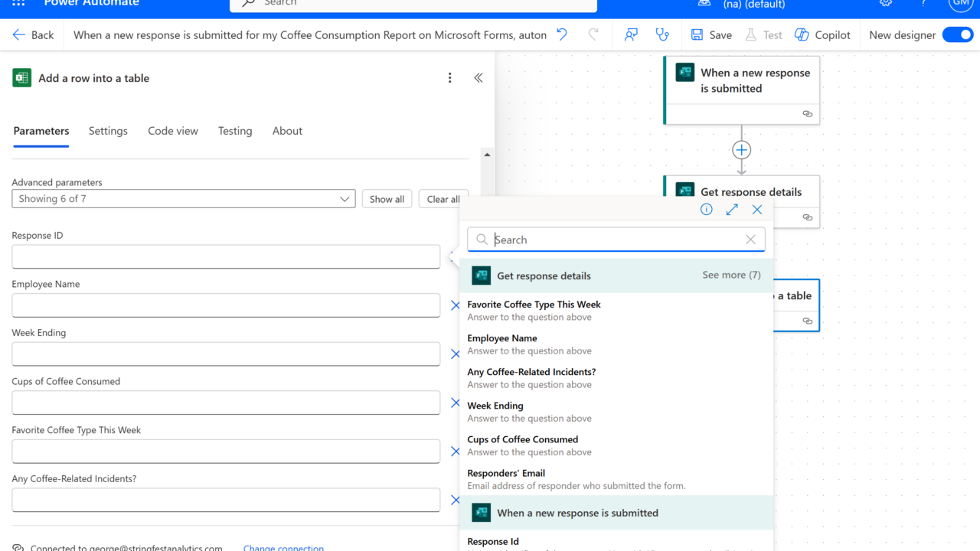Click the Show all button
Screen dimensions: 980x551
click(387, 199)
